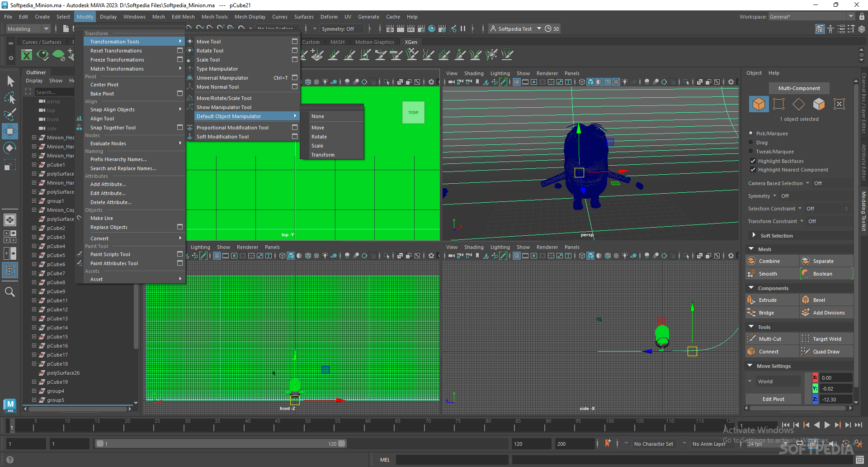Open Symmetry dropdown in Modeling Toolkit
Viewport: 868px width, 467px height.
click(774, 196)
